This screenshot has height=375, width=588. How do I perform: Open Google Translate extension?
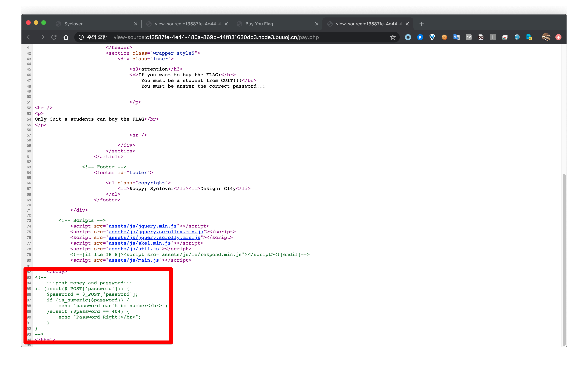point(456,37)
